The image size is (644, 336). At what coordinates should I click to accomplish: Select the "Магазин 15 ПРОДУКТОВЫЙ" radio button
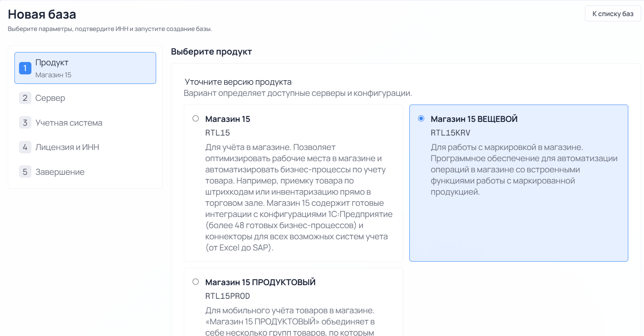point(196,282)
